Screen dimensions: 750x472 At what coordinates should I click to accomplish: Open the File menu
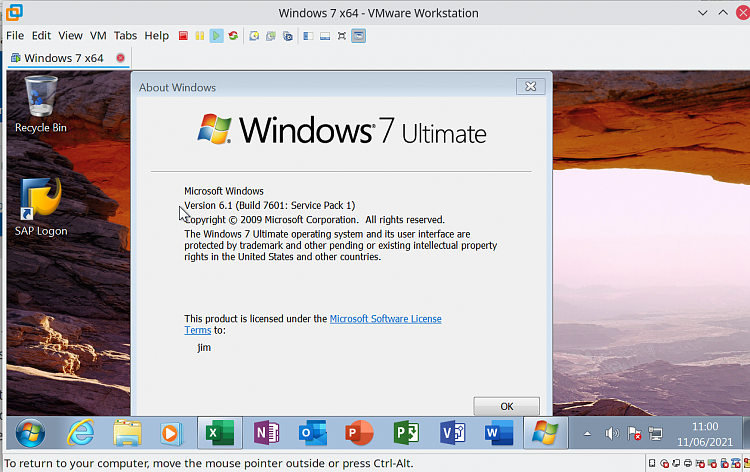(x=15, y=36)
